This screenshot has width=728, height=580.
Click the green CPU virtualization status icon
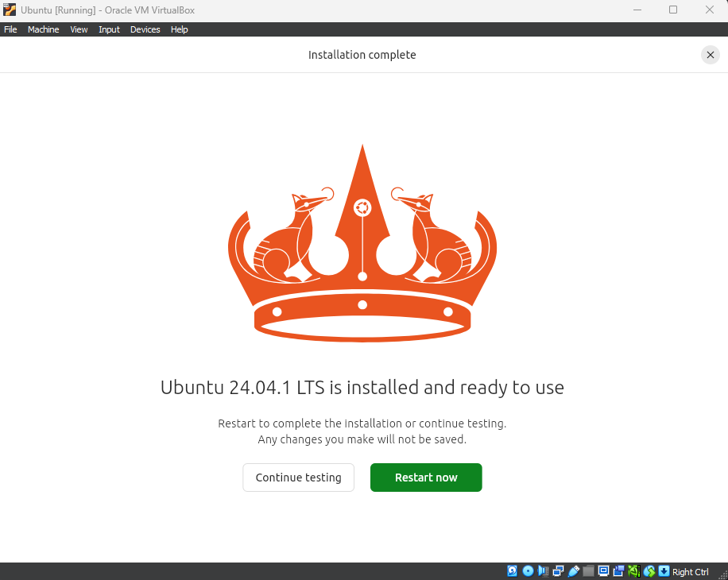tap(633, 571)
